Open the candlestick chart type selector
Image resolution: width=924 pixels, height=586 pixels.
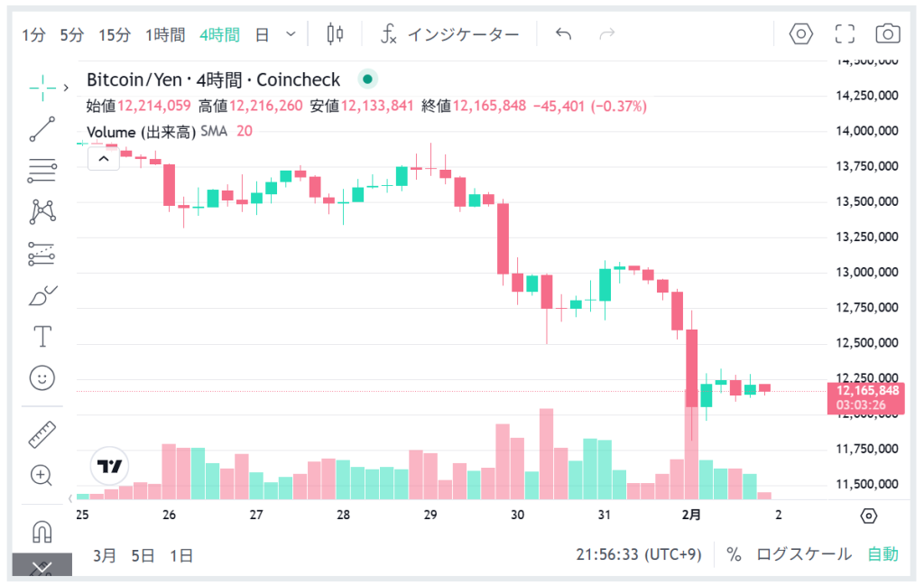click(x=335, y=34)
